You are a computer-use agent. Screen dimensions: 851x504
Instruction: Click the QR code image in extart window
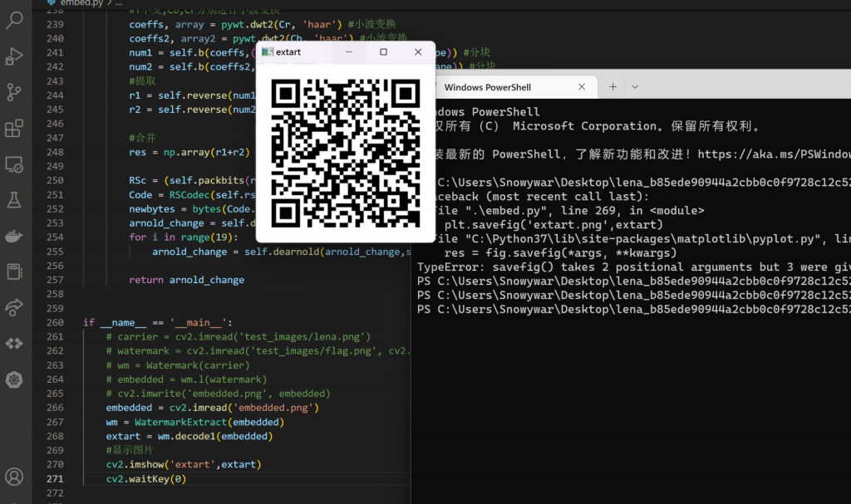[345, 154]
